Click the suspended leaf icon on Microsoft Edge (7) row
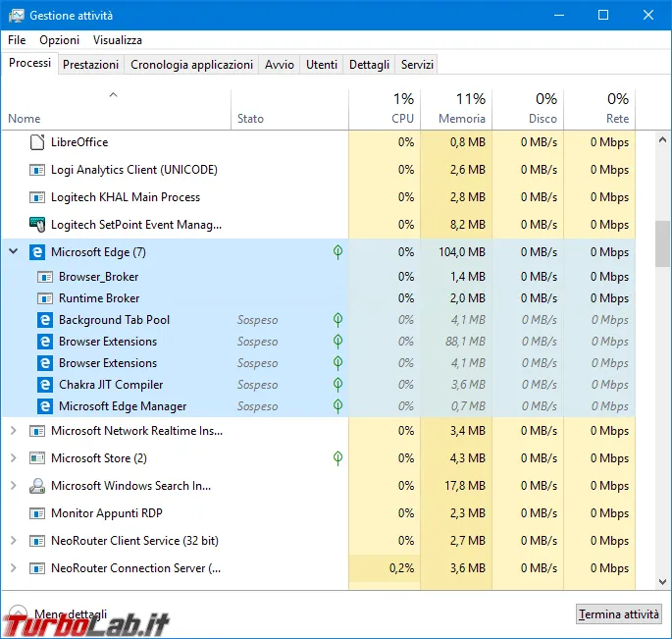672x639 pixels. [337, 251]
